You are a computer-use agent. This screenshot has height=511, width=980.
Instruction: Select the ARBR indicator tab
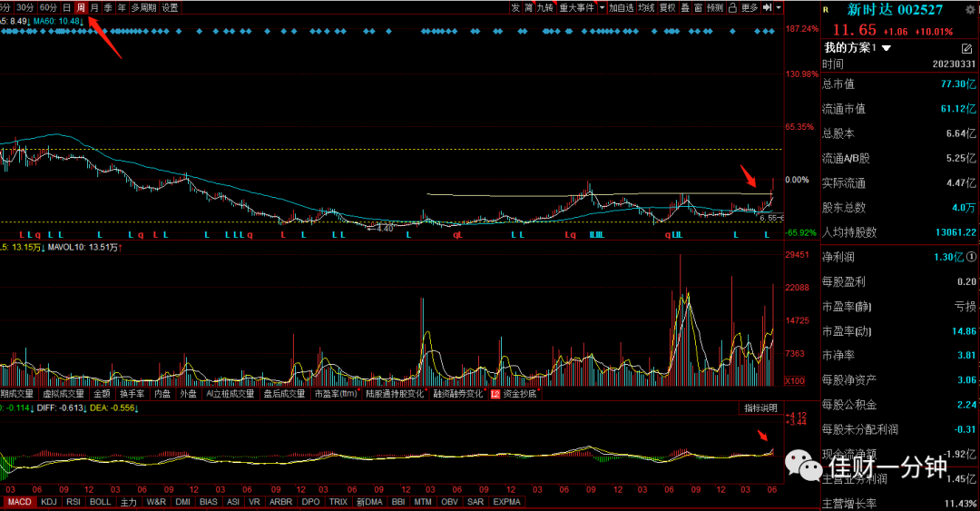tap(280, 502)
